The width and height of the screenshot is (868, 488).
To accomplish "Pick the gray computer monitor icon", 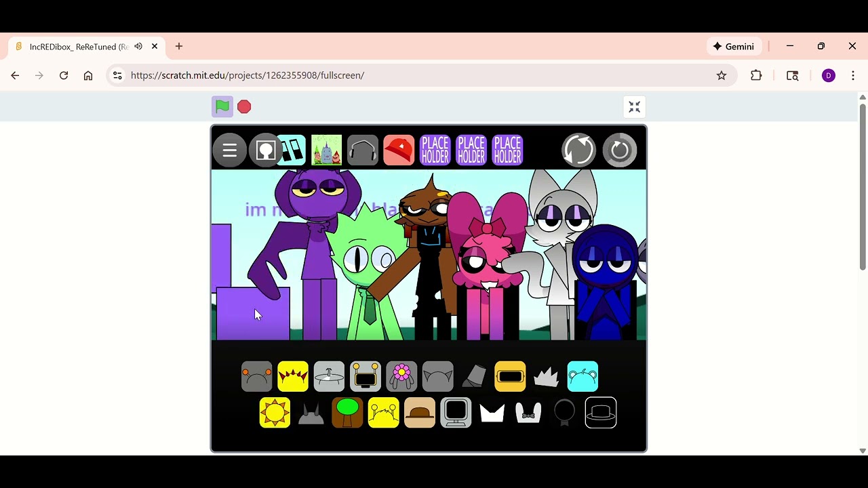I will [456, 412].
